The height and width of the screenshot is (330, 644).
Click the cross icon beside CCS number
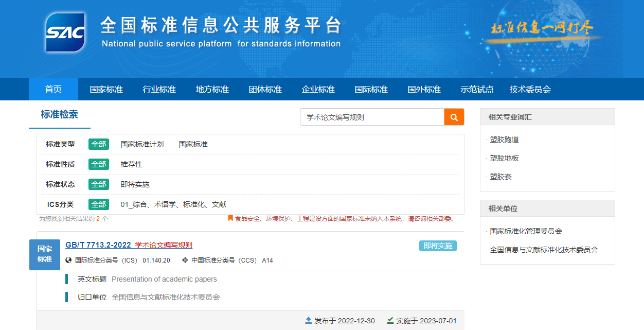click(x=185, y=260)
